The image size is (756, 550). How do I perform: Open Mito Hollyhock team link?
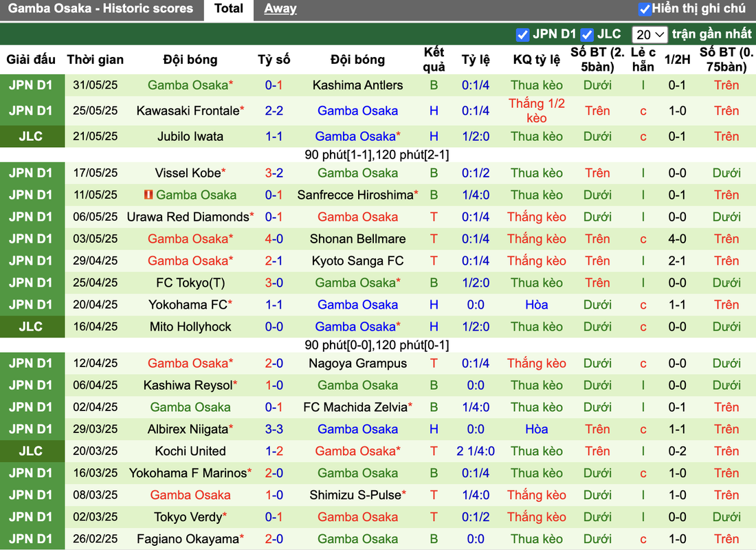pos(190,327)
